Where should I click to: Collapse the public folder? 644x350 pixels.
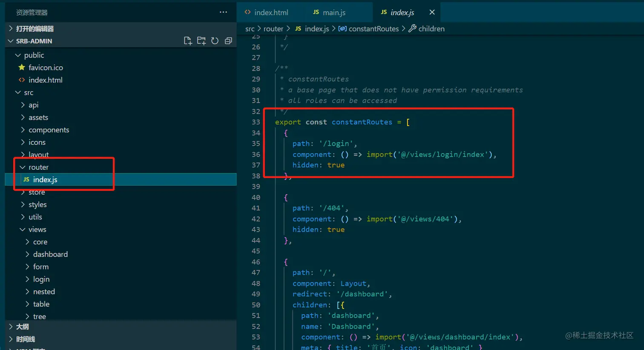point(121,55)
